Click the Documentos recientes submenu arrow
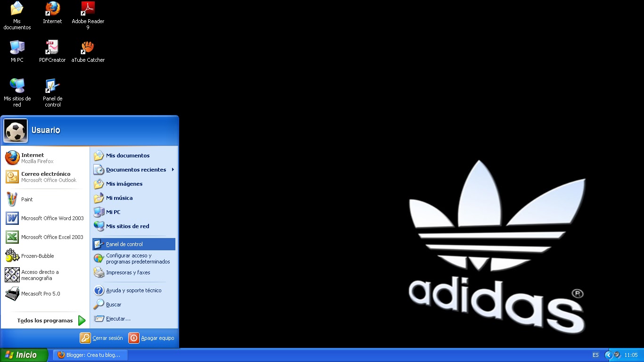Image resolution: width=644 pixels, height=362 pixels. point(173,170)
